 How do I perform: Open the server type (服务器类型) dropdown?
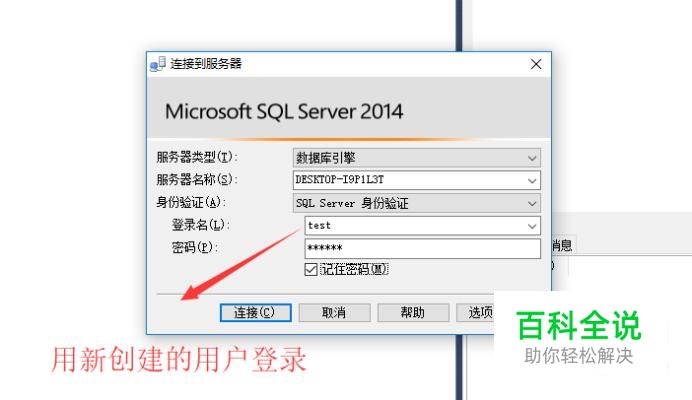[x=417, y=158]
